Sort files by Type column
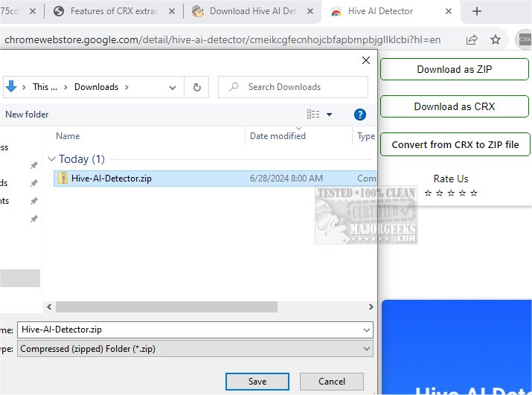This screenshot has width=532, height=395. (x=366, y=136)
